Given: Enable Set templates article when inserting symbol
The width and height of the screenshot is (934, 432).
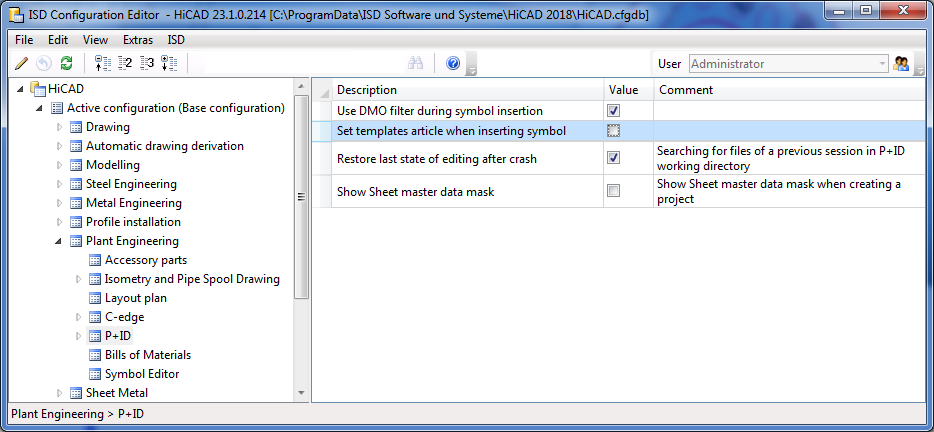Looking at the screenshot, I should pyautogui.click(x=613, y=131).
